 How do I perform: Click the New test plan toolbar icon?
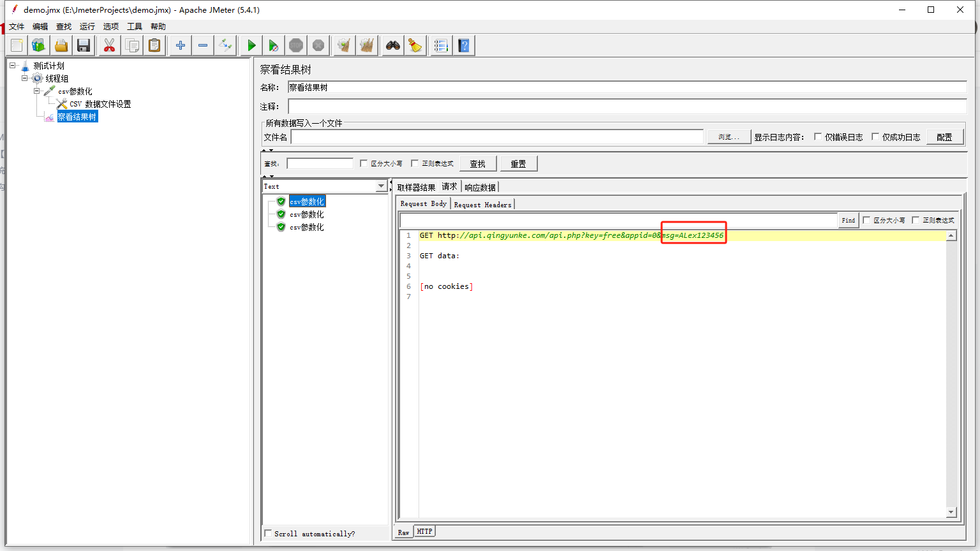[17, 45]
